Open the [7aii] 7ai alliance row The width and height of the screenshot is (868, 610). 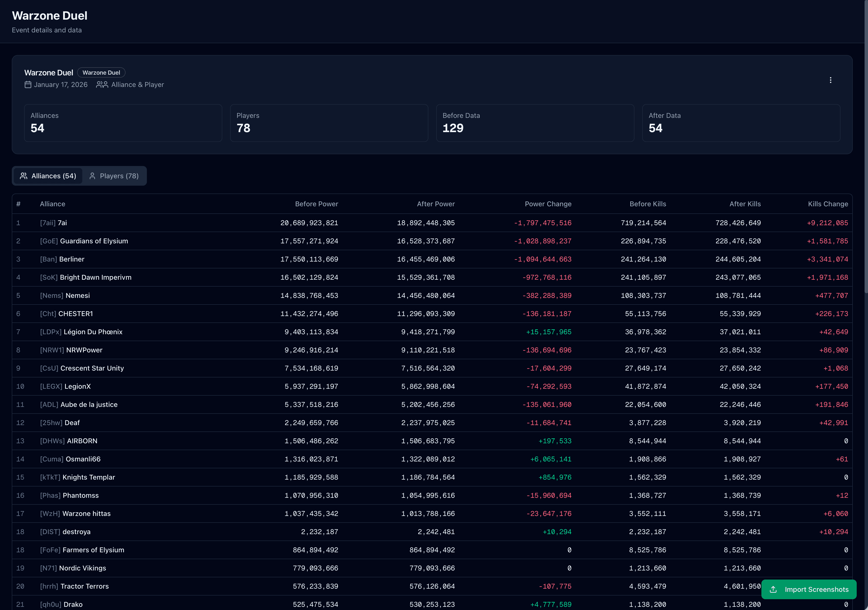(53, 223)
